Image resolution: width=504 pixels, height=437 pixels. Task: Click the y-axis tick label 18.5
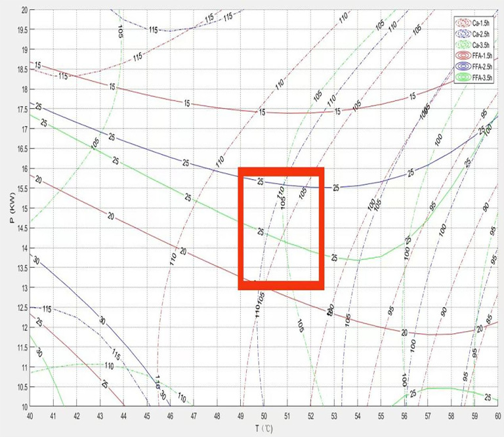click(22, 70)
